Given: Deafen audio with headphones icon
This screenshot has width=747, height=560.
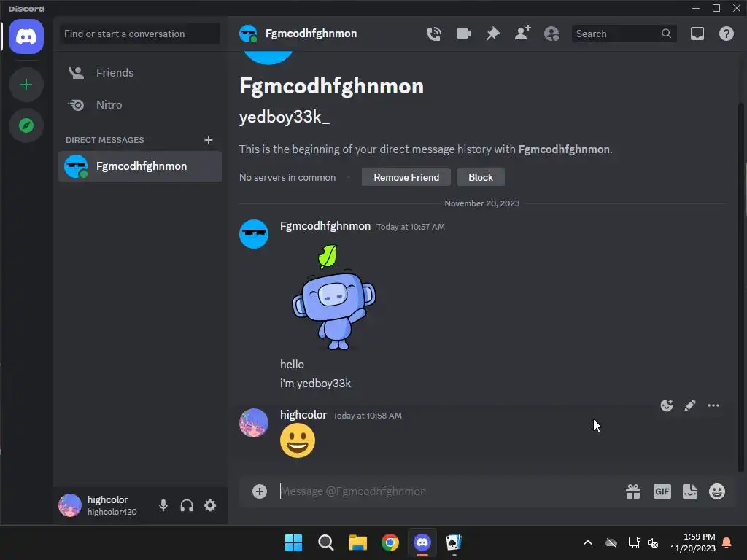Looking at the screenshot, I should click(187, 505).
